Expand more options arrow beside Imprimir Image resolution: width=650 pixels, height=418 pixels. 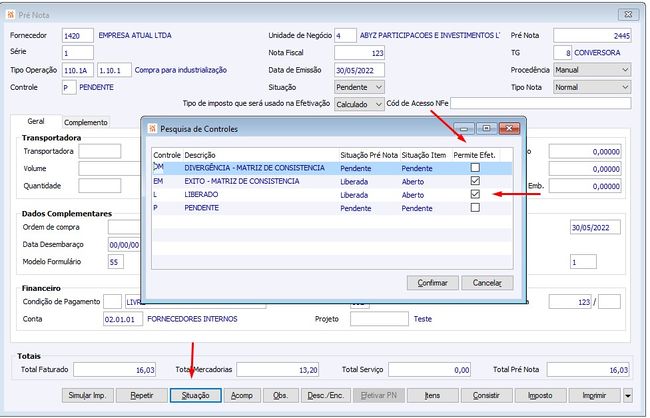click(628, 396)
